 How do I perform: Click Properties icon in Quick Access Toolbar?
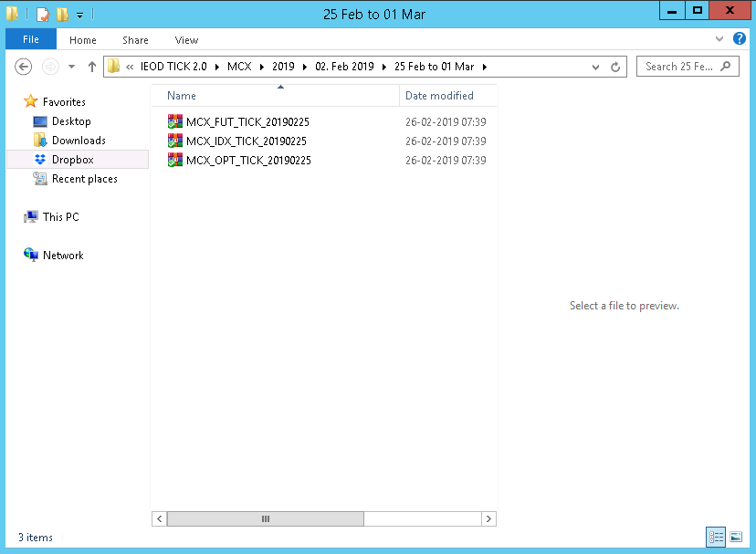coord(42,15)
